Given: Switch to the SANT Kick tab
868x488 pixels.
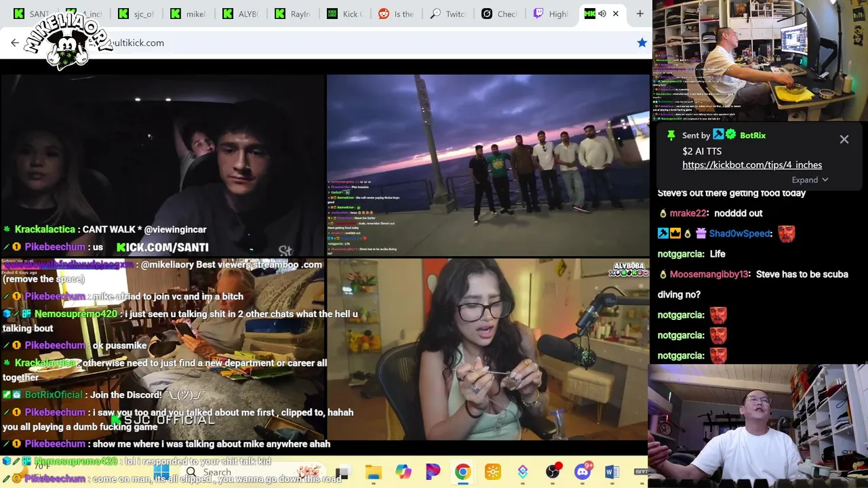Looking at the screenshot, I should coord(31,14).
